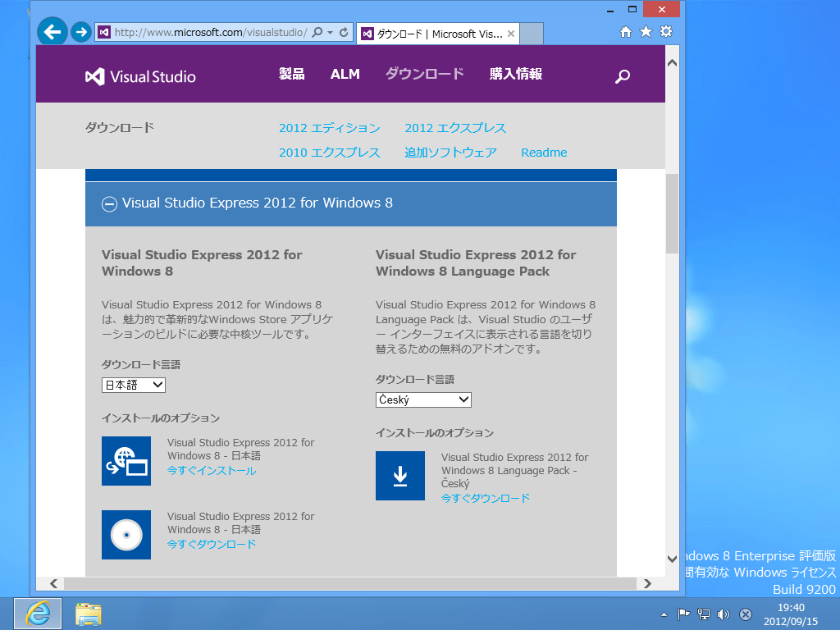Go forward with the IE forward arrow
The width and height of the screenshot is (840, 630).
pos(81,32)
